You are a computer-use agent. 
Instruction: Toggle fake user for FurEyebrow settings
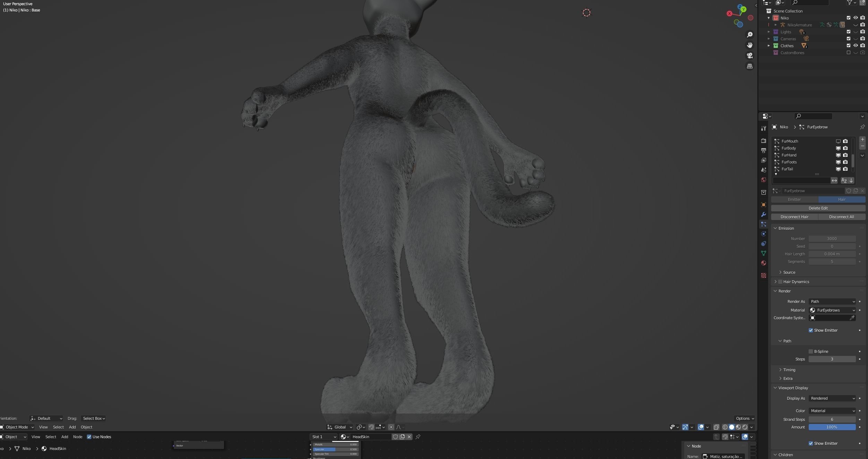pyautogui.click(x=849, y=191)
